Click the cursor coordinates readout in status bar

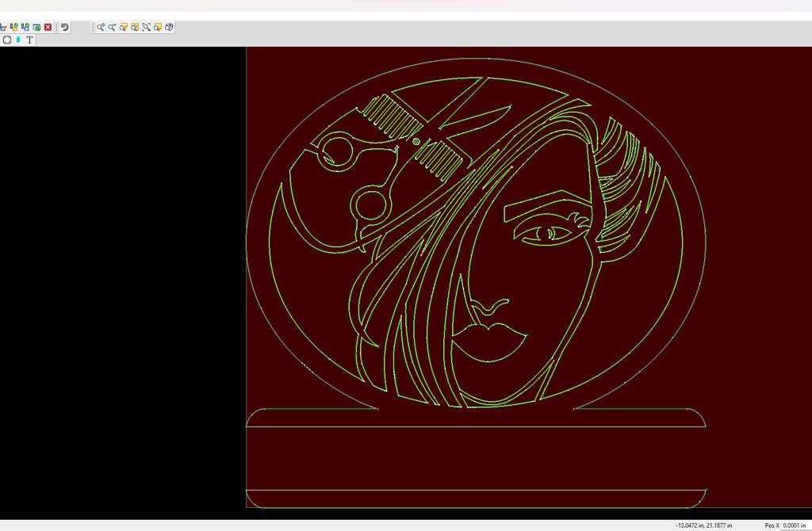click(703, 525)
